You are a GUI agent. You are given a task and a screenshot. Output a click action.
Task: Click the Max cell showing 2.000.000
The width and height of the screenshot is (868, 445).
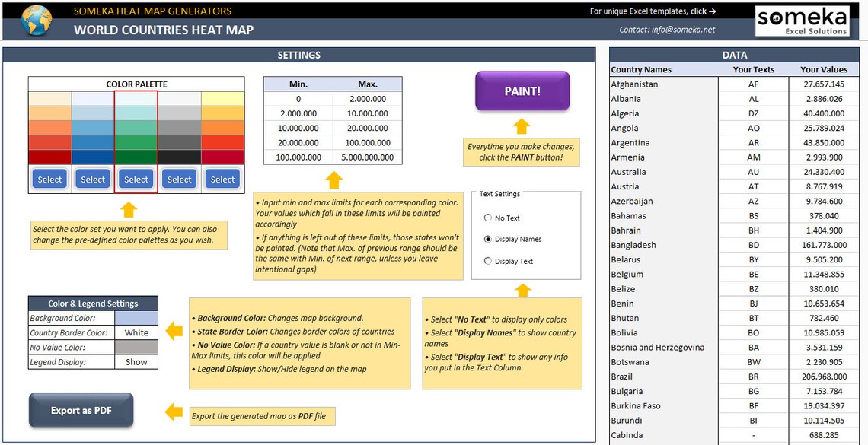(369, 97)
